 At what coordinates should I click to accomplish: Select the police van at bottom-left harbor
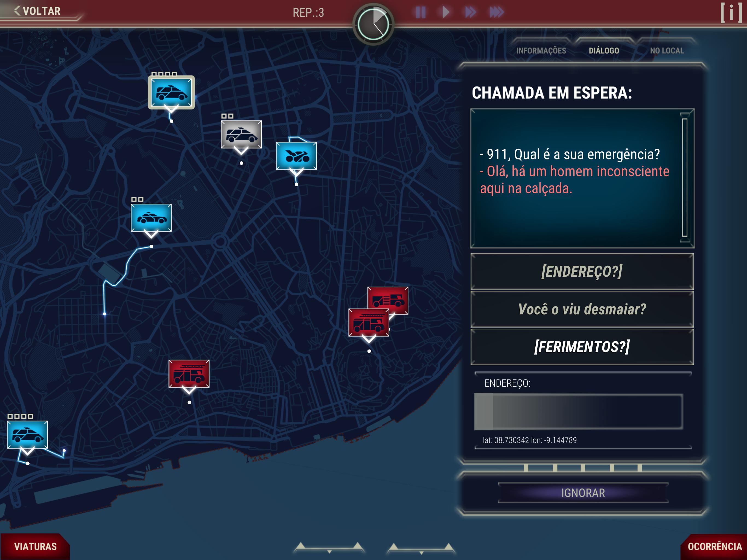pyautogui.click(x=27, y=435)
